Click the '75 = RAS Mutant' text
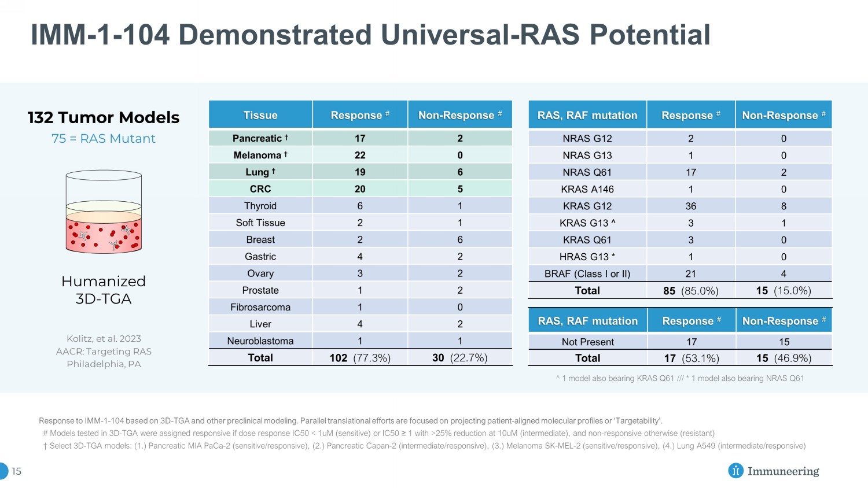This screenshot has width=868, height=488. pos(104,139)
